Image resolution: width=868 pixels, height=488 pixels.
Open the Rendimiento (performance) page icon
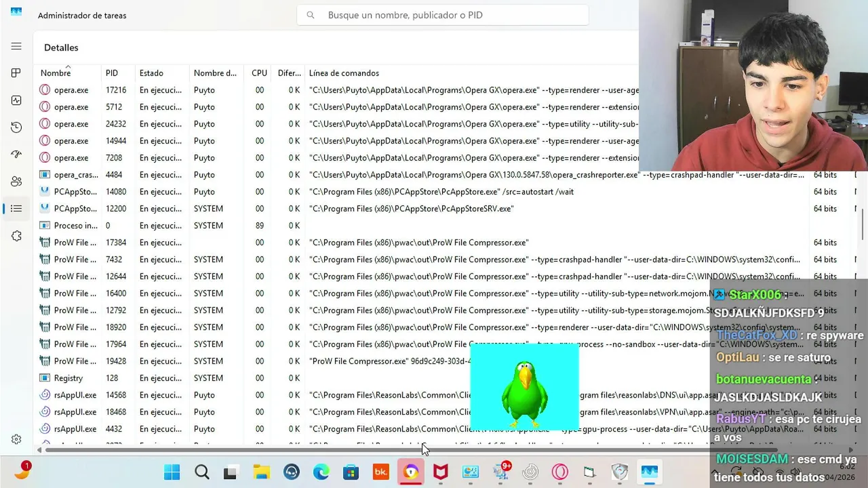click(x=16, y=100)
